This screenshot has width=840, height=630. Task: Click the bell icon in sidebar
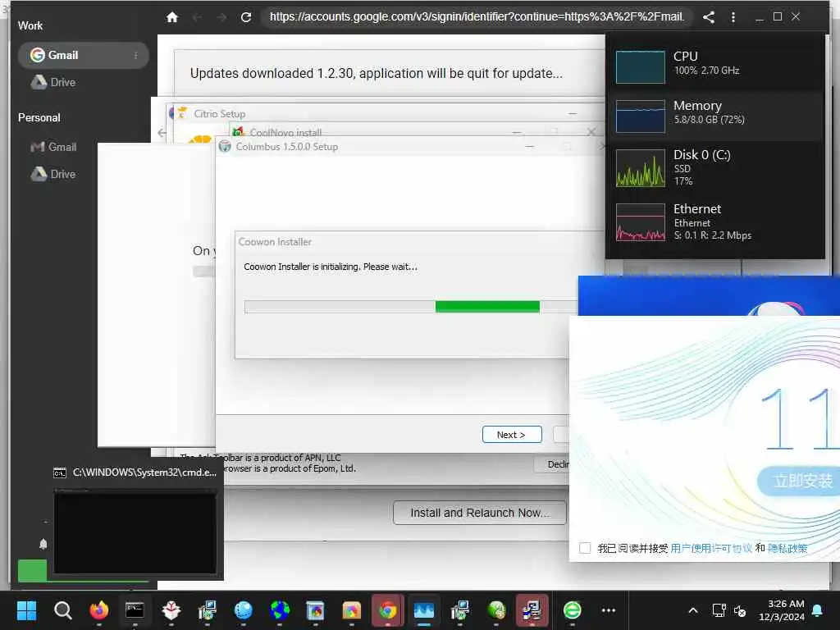[x=43, y=545]
